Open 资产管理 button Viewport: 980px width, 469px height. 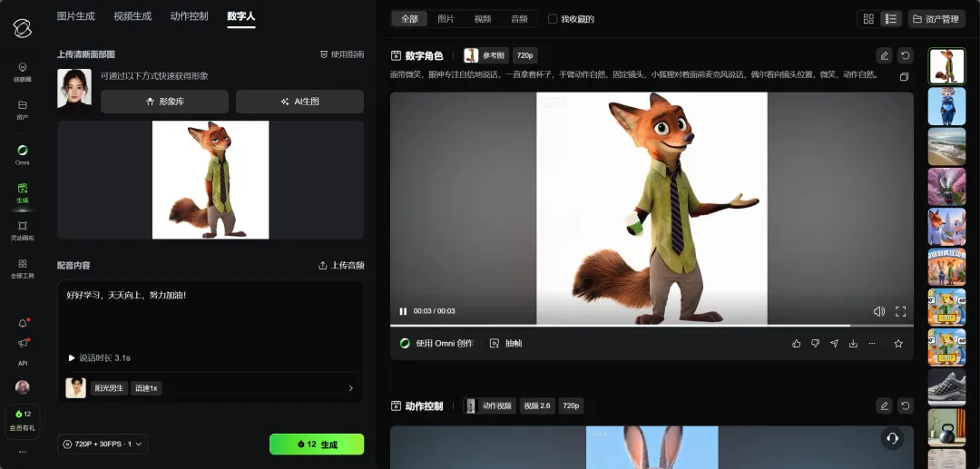[936, 19]
